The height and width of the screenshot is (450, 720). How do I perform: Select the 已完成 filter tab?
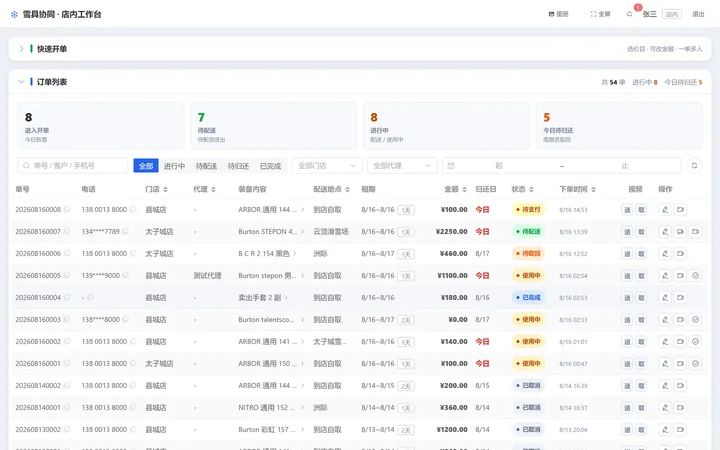click(270, 166)
